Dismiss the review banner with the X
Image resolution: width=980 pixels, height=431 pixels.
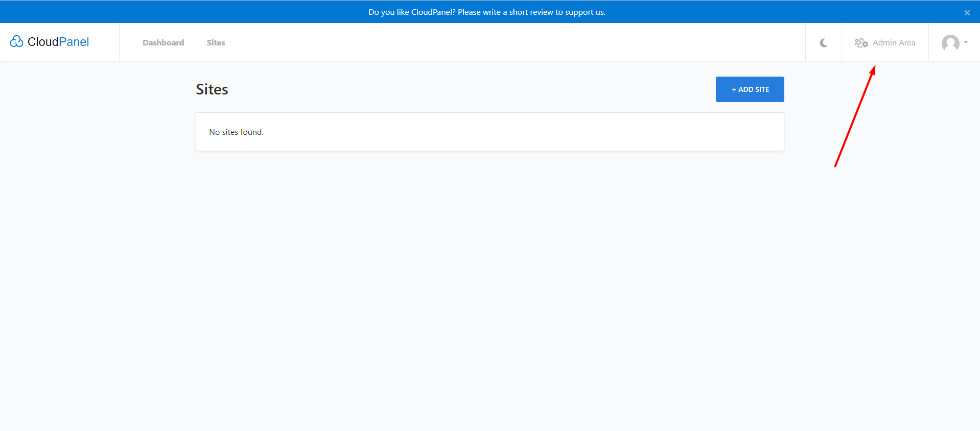point(967,13)
